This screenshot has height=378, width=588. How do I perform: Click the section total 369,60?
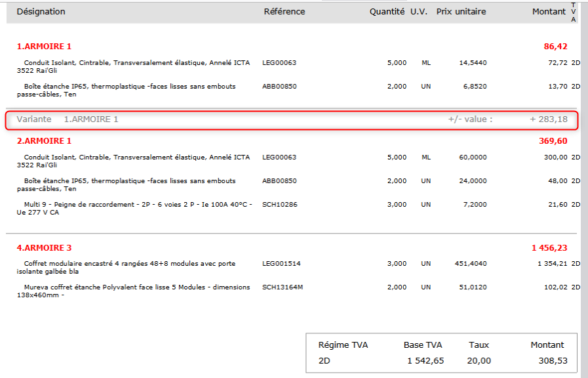click(x=553, y=140)
